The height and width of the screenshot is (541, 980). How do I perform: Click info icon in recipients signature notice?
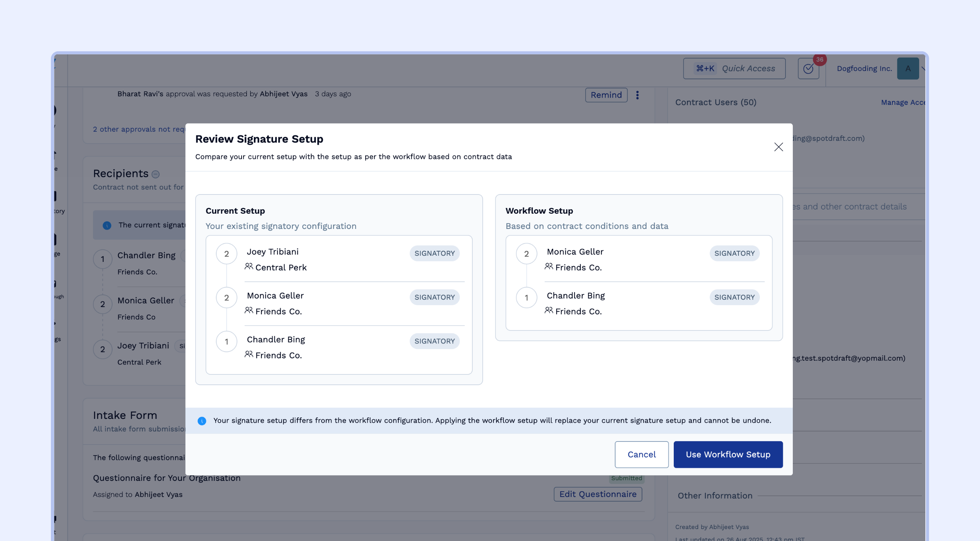coord(107,225)
